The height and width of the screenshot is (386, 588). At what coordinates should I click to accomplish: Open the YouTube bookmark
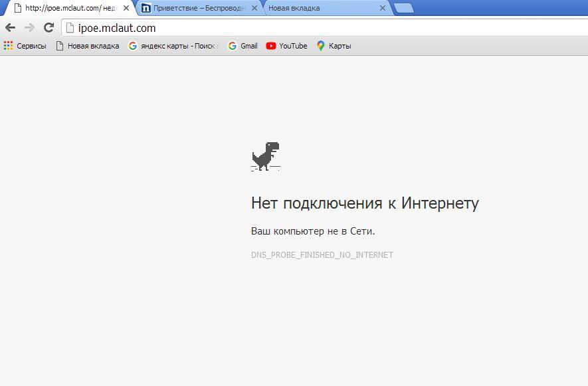pos(286,46)
